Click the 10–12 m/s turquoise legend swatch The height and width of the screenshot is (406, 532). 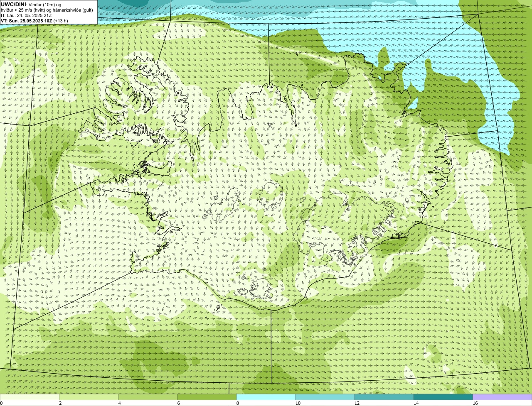(x=325, y=397)
